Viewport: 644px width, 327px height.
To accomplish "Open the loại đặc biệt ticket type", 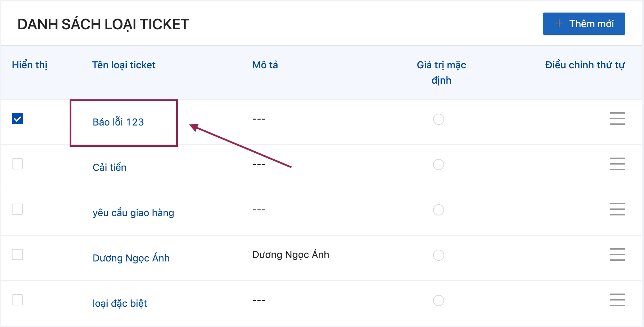I will [119, 303].
